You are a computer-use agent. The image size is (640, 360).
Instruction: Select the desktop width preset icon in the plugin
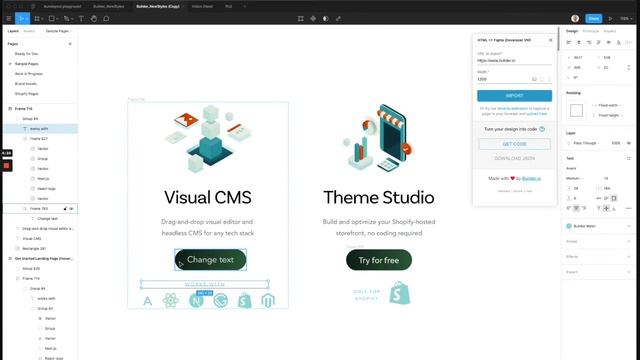[x=534, y=79]
